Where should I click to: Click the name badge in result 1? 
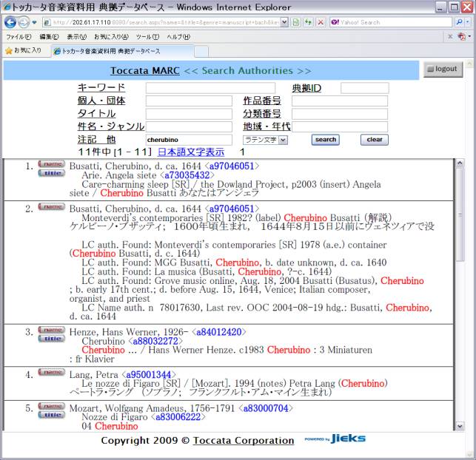(52, 164)
